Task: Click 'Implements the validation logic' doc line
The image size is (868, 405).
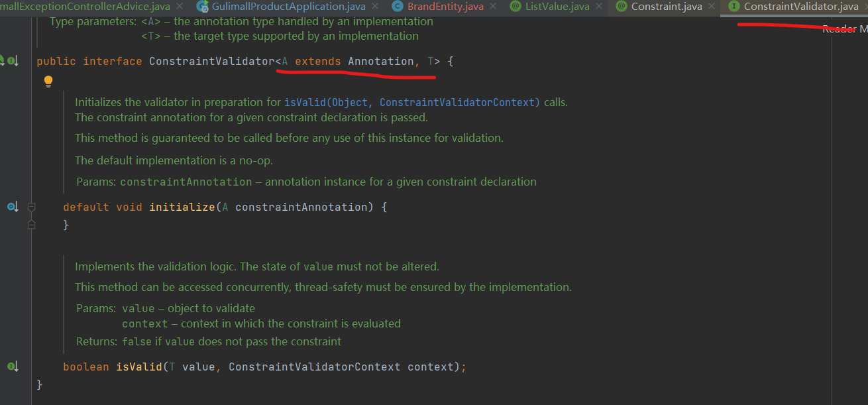Action: coord(257,266)
